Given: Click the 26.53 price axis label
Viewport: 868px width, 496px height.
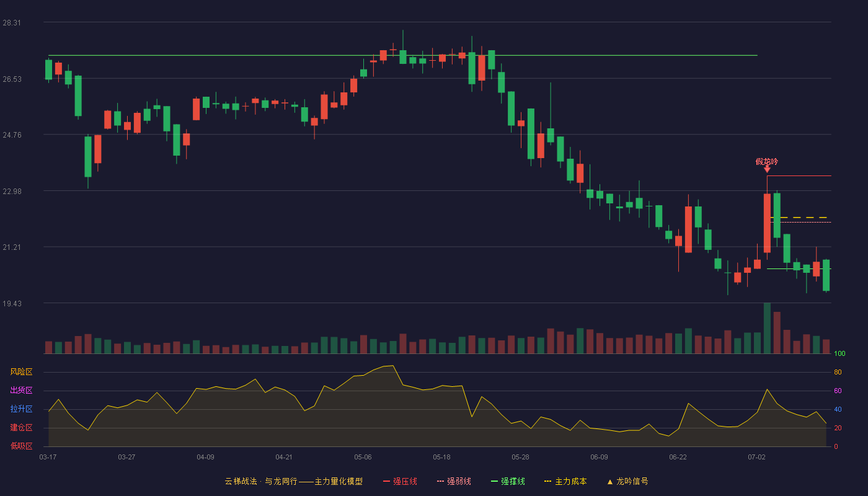Looking at the screenshot, I should [12, 79].
